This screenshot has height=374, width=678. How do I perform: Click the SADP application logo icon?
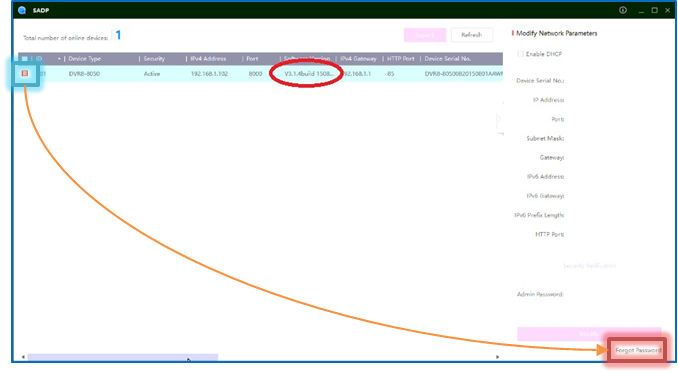[22, 10]
